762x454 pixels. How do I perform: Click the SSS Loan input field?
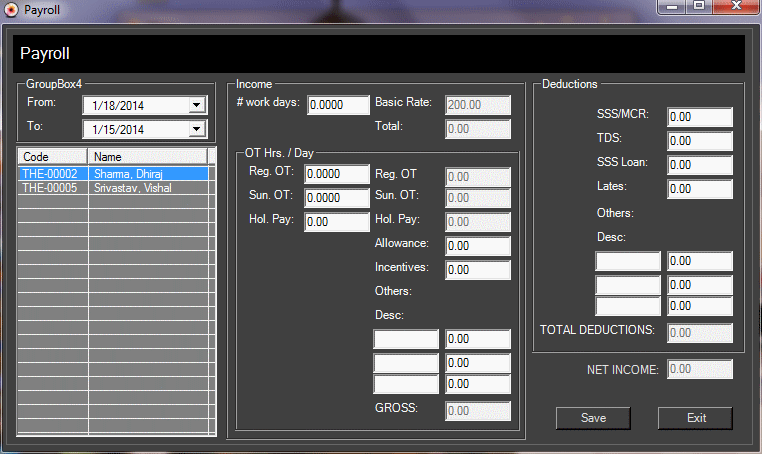[700, 165]
